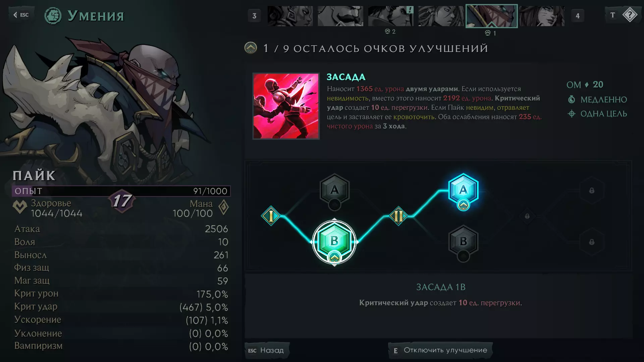
Task: Switch to the first champion portrait tab
Action: [290, 16]
